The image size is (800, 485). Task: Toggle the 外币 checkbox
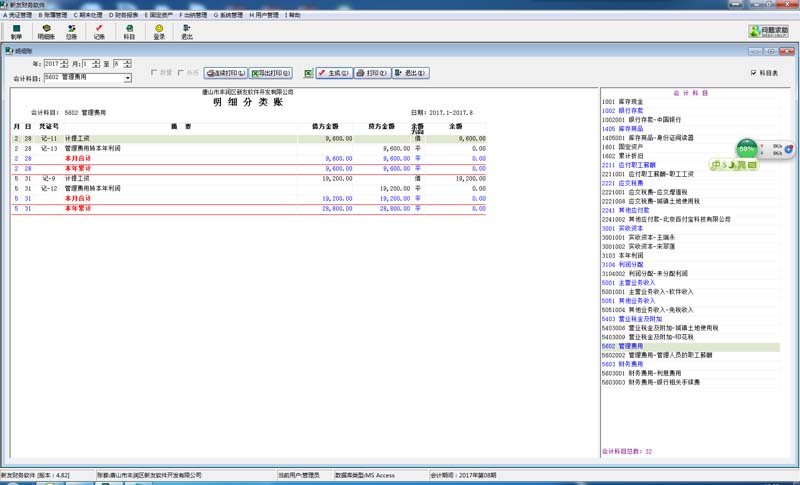[181, 73]
